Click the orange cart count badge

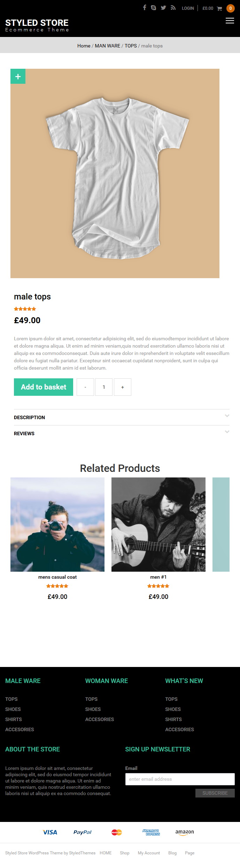coord(230,8)
